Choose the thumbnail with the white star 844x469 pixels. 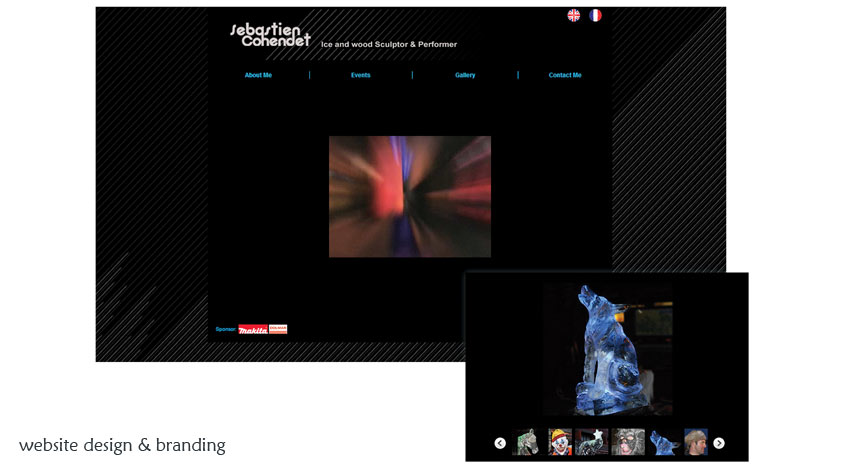pos(592,442)
